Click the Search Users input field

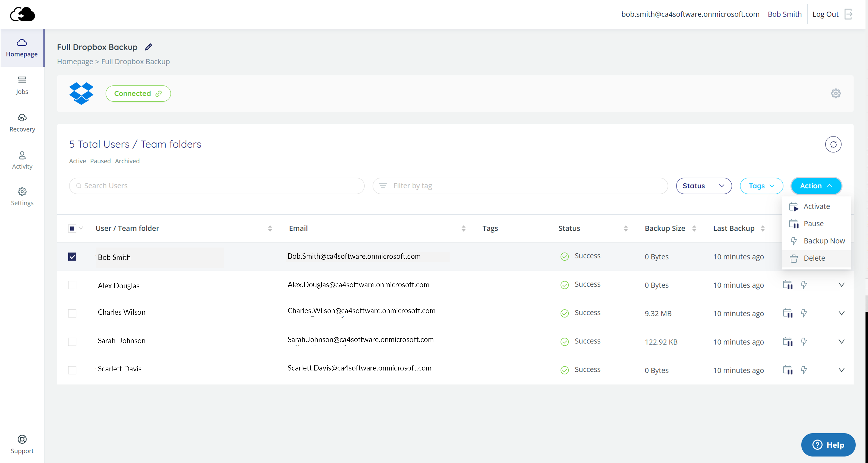click(x=217, y=186)
